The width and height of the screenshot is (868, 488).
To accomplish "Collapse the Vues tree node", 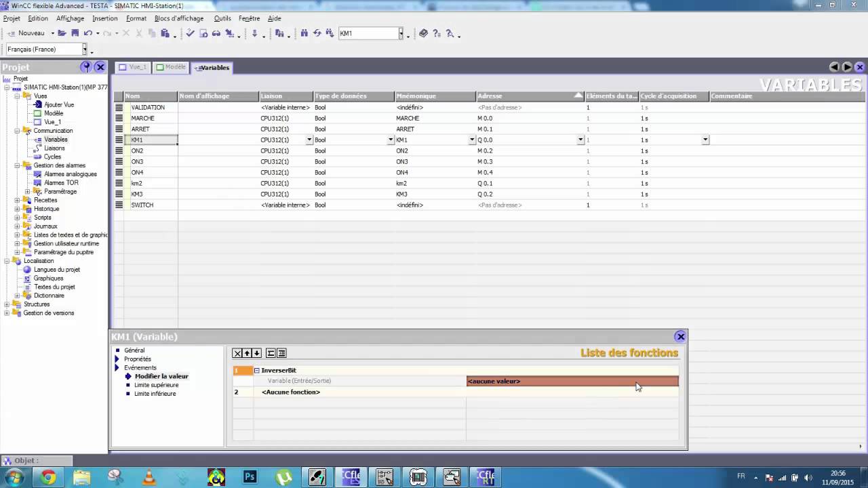I will (x=17, y=96).
